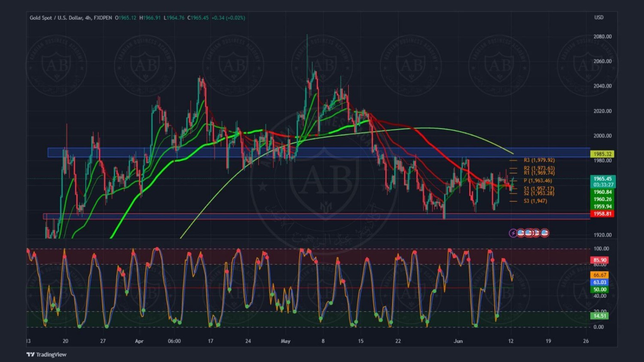
Task: Click the +0.34 (+0.02%) change readout
Action: tap(228, 18)
